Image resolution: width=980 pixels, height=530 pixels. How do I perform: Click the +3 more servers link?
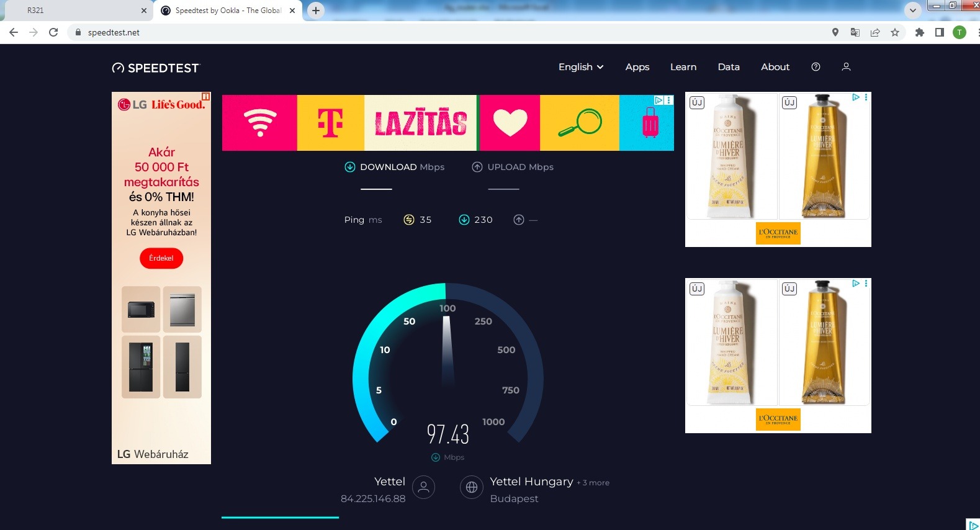[x=593, y=483]
